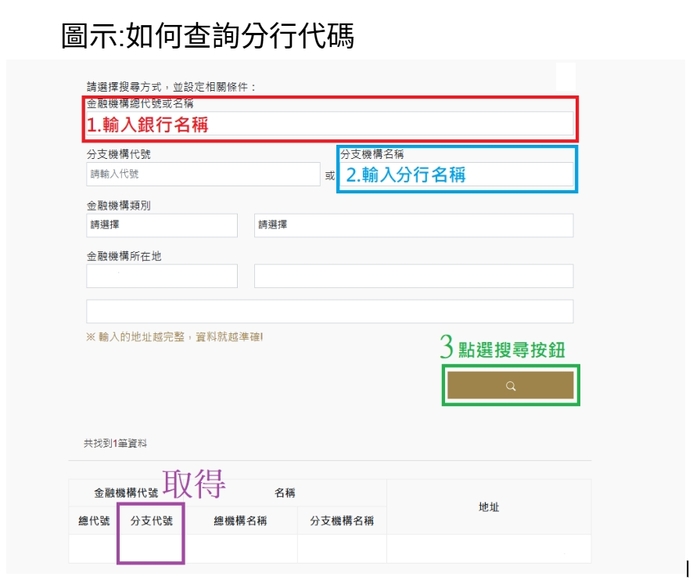Click the magnifier search button

click(510, 385)
